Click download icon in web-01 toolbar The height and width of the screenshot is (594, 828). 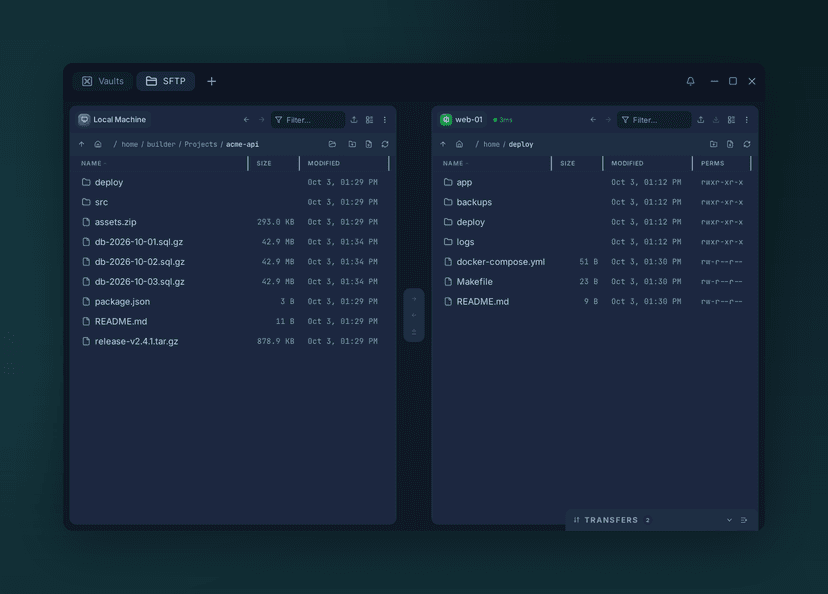716,120
